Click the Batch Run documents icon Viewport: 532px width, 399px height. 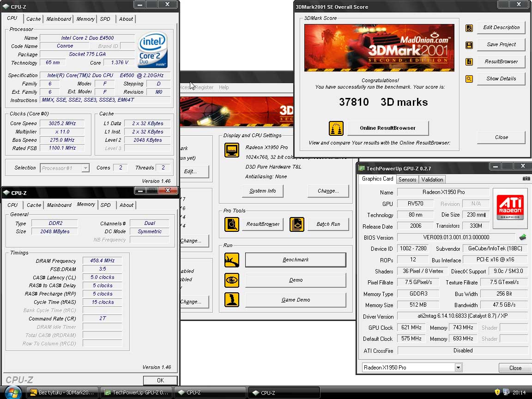pyautogui.click(x=297, y=224)
